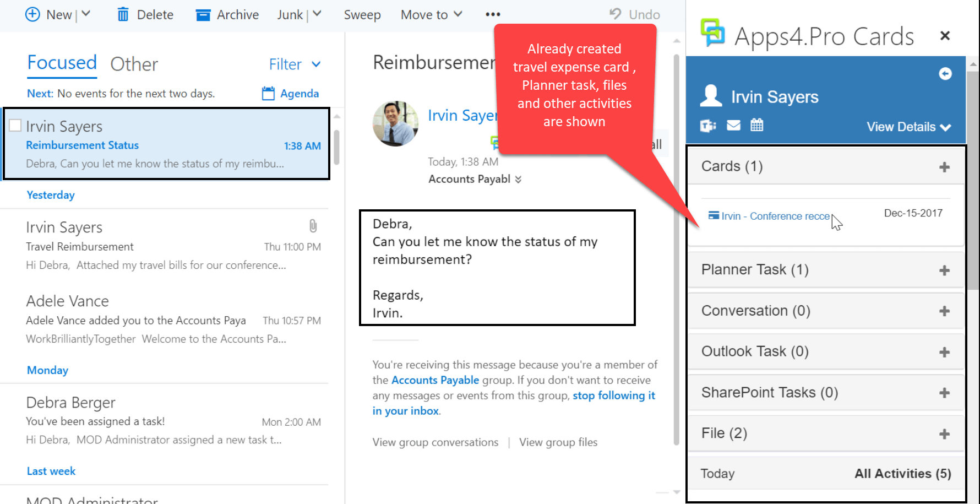Screen dimensions: 980x504
Task: Open the Filter dropdown
Action: [x=295, y=64]
